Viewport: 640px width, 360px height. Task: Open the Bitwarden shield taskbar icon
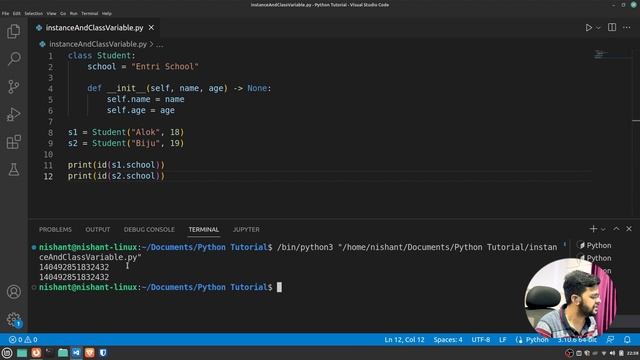click(103, 352)
